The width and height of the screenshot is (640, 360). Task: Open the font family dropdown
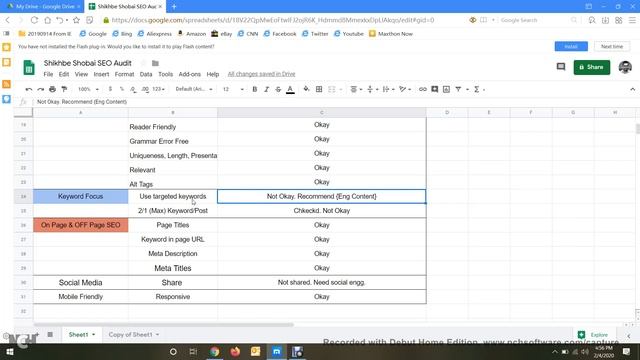pos(194,89)
